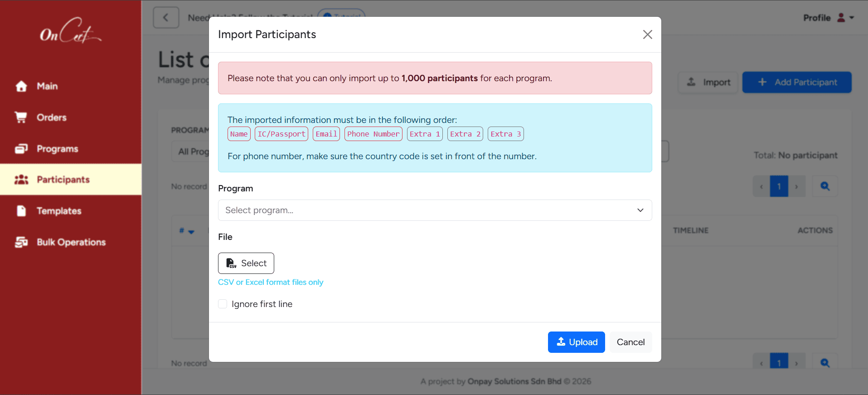The height and width of the screenshot is (395, 868).
Task: Click the Email field tag
Action: coord(326,134)
